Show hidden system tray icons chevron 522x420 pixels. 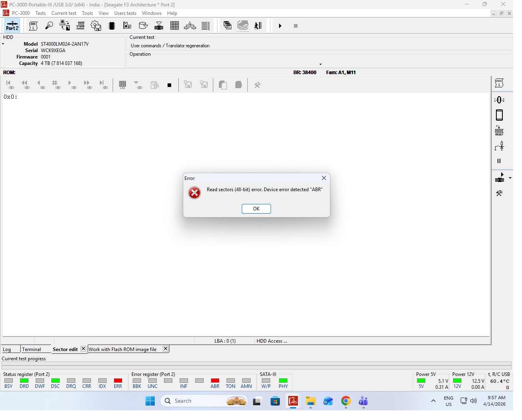[x=433, y=401]
